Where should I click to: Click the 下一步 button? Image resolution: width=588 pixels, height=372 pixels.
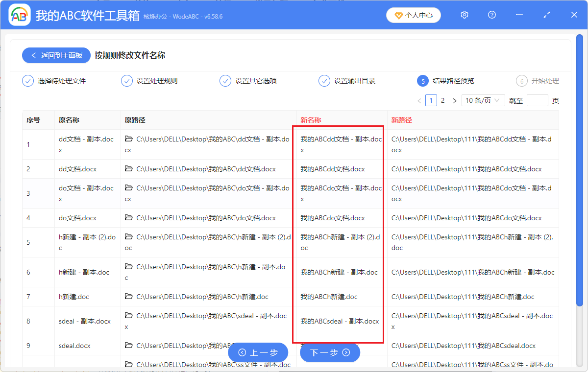point(330,352)
